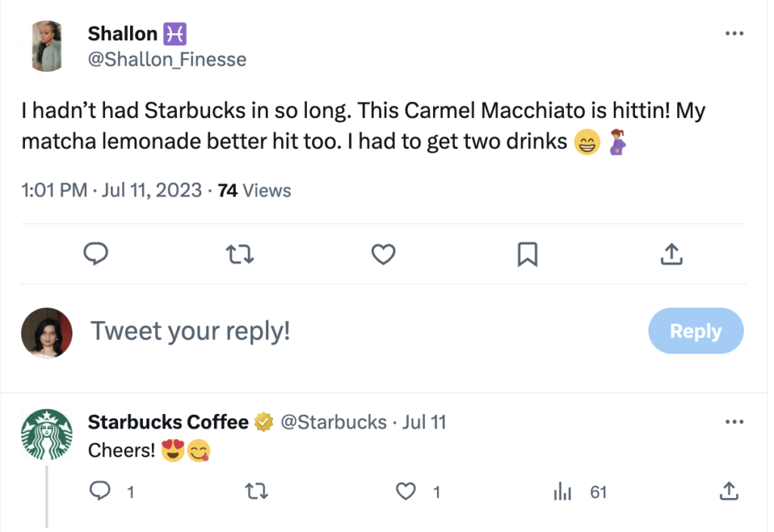This screenshot has height=532, width=774.
Task: Retweet the Starbucks 'Cheers!' reply
Action: click(x=258, y=492)
